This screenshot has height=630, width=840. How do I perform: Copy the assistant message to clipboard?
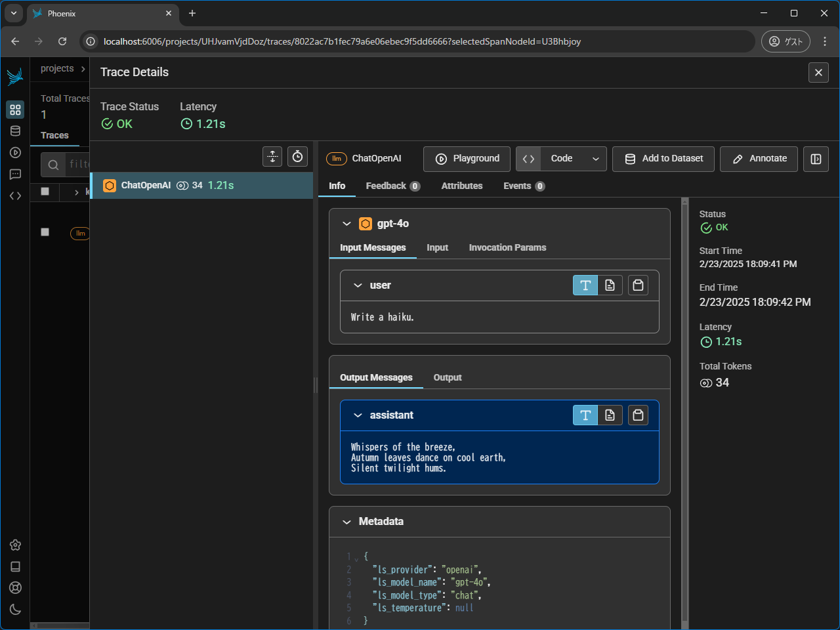point(638,415)
